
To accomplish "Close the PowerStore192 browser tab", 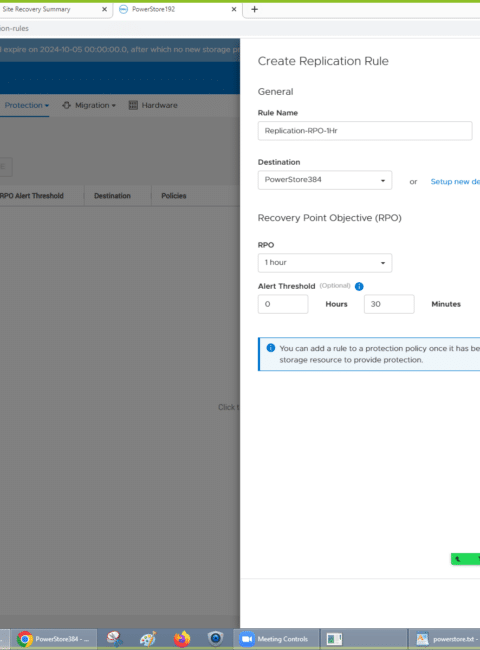I will point(234,9).
